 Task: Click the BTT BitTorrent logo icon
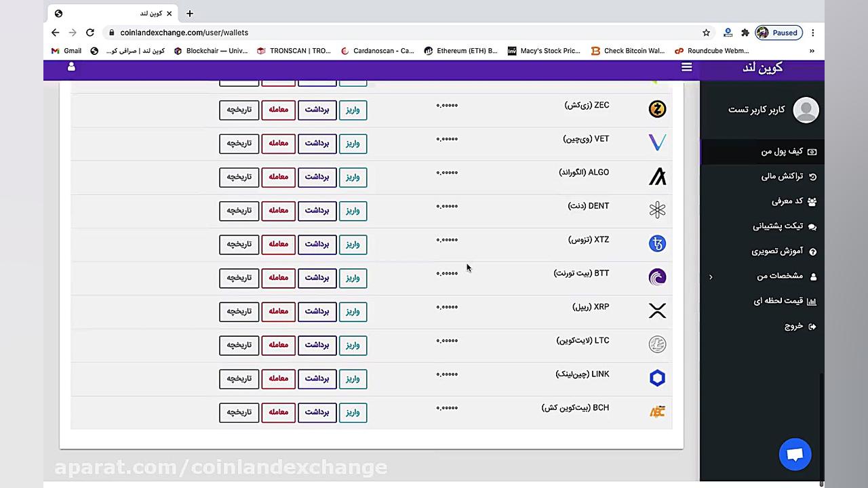tap(657, 277)
